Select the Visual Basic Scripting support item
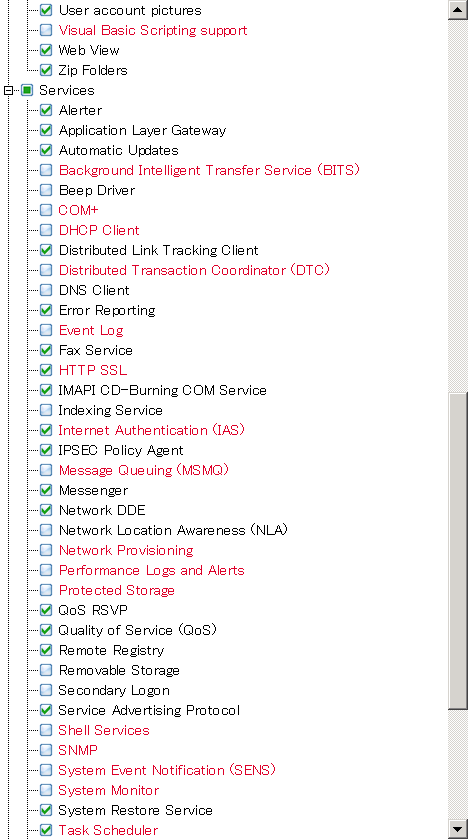Screen dimensions: 468x839 (153, 30)
